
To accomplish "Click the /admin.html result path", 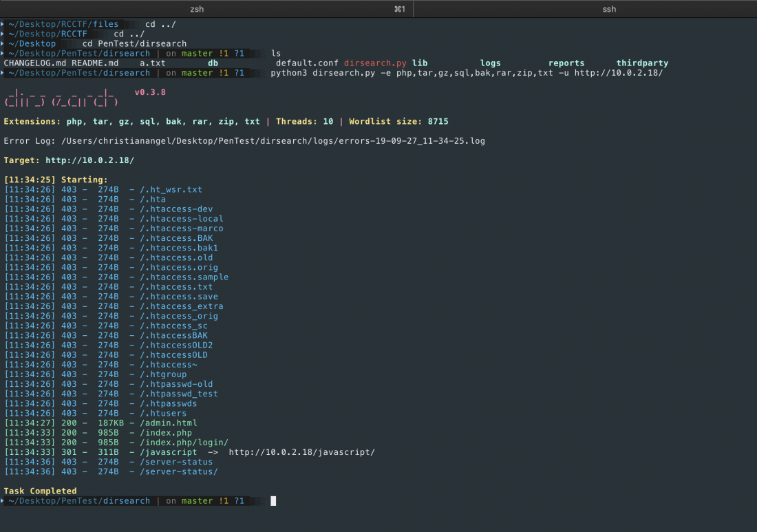I will pyautogui.click(x=168, y=423).
